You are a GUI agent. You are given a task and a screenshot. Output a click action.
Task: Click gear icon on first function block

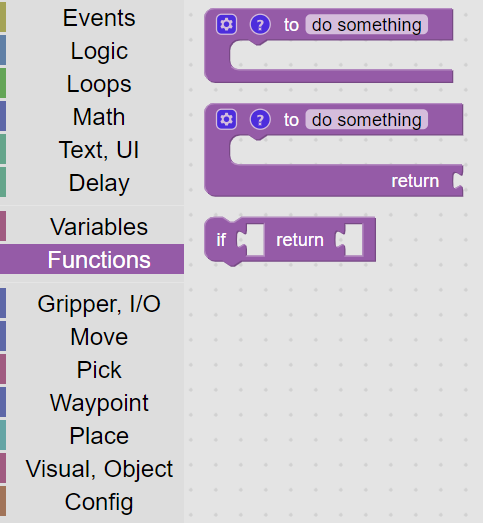point(226,25)
